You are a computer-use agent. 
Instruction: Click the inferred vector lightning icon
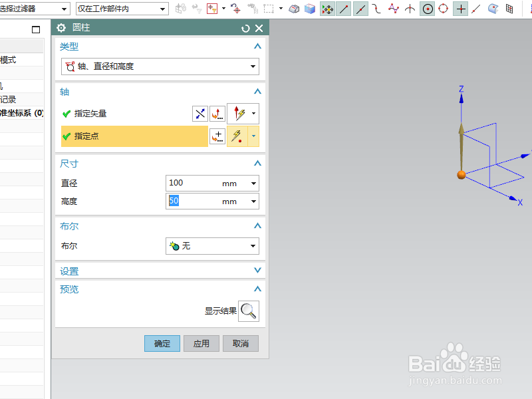click(239, 113)
